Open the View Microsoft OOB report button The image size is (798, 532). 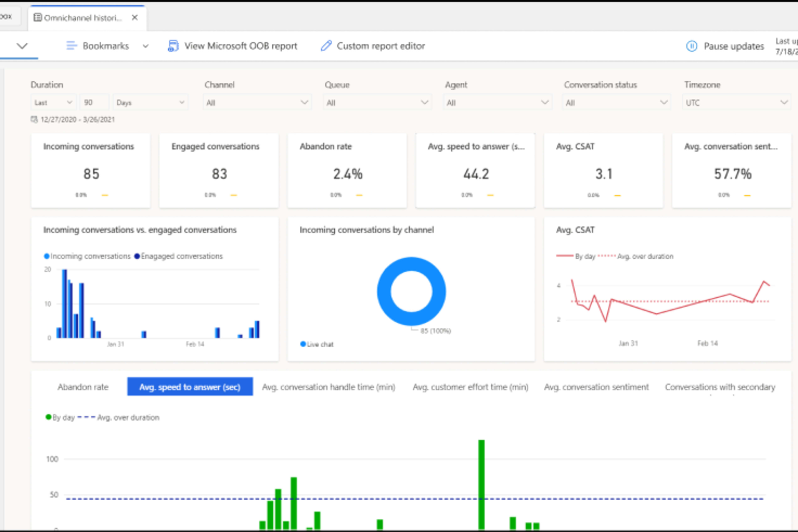[232, 46]
